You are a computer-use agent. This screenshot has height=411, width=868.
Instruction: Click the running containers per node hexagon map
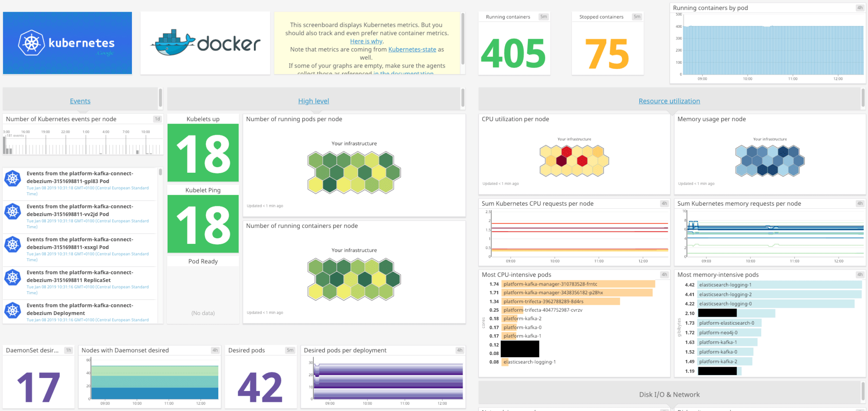[354, 279]
